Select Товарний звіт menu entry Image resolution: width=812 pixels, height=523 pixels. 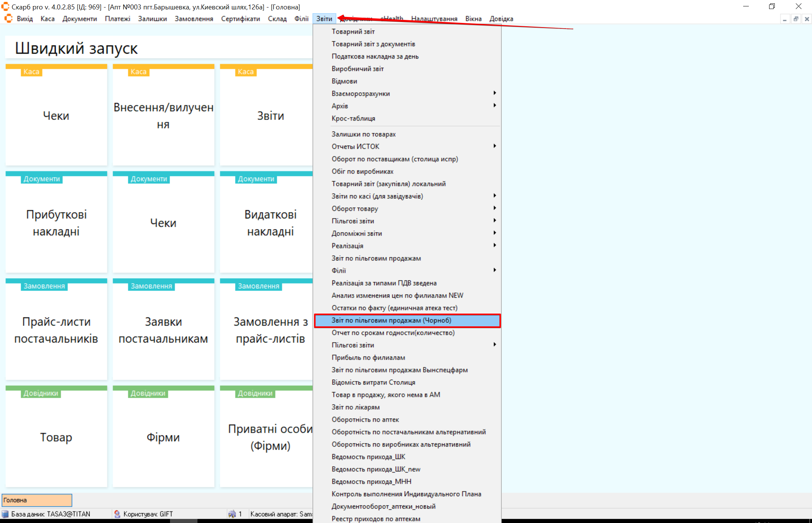coord(407,32)
